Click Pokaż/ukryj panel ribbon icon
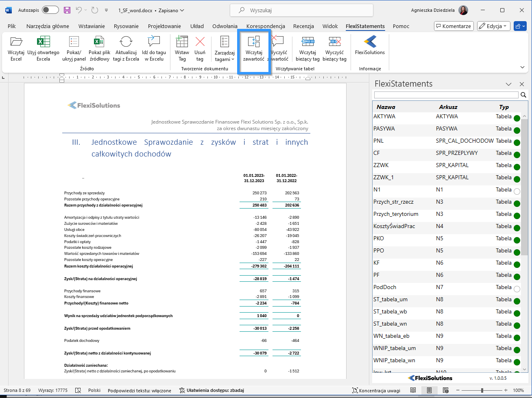Screen dimensions: 532x398 [x=74, y=42]
